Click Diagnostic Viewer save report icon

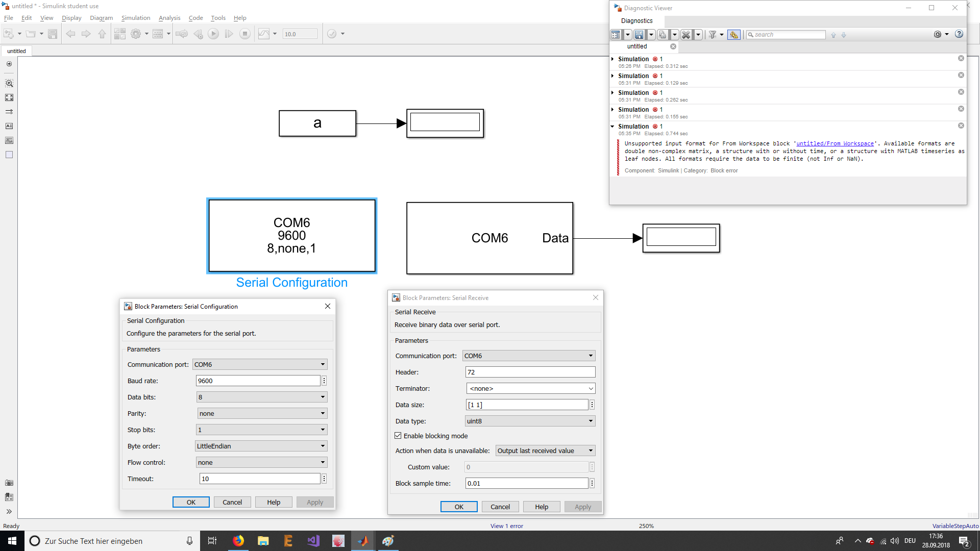pyautogui.click(x=639, y=35)
